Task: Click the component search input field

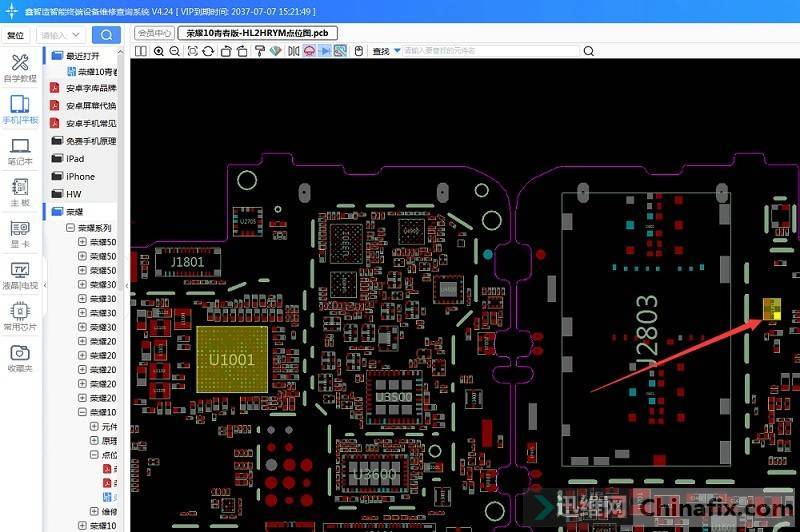Action: pos(470,51)
